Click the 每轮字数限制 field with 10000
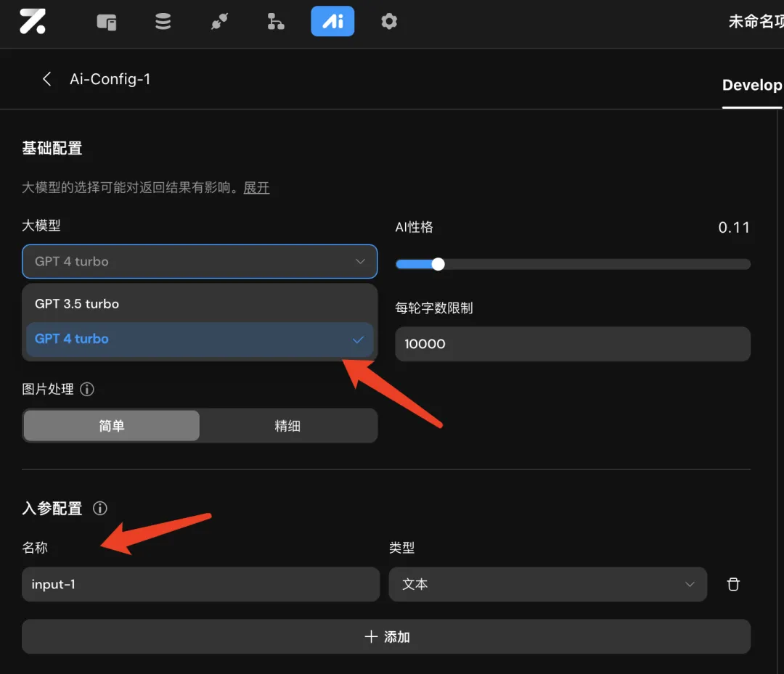 (573, 344)
